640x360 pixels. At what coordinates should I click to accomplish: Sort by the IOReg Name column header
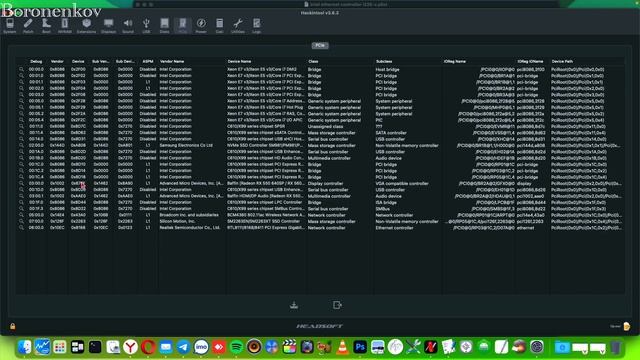coord(455,62)
